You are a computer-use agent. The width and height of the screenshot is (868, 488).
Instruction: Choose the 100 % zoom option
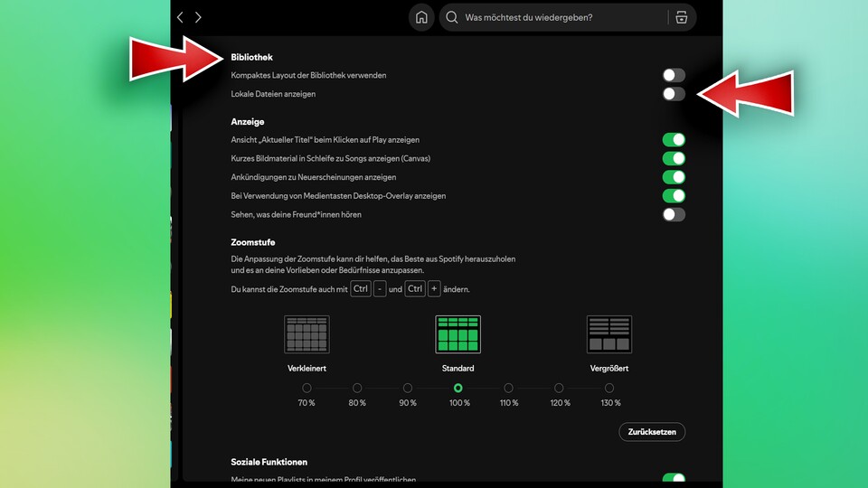pos(458,388)
